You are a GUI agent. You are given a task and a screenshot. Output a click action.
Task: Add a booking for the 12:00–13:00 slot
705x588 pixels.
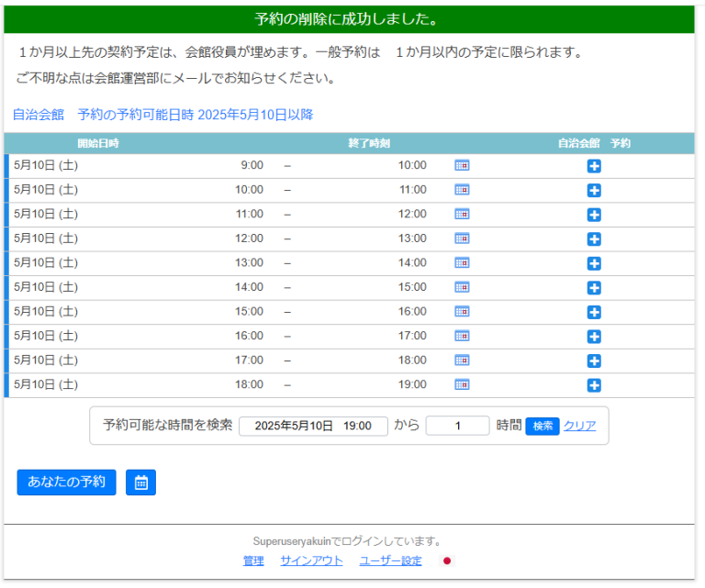click(594, 239)
